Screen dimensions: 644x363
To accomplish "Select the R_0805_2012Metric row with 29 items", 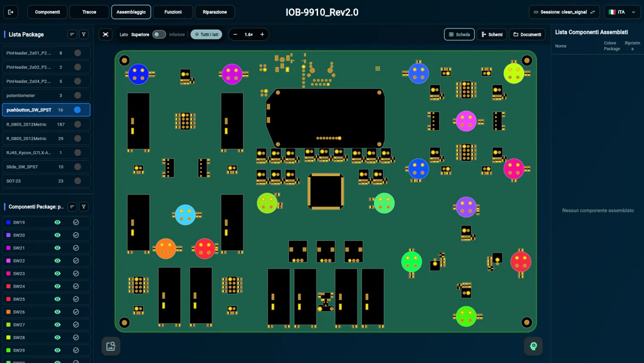I will click(46, 138).
